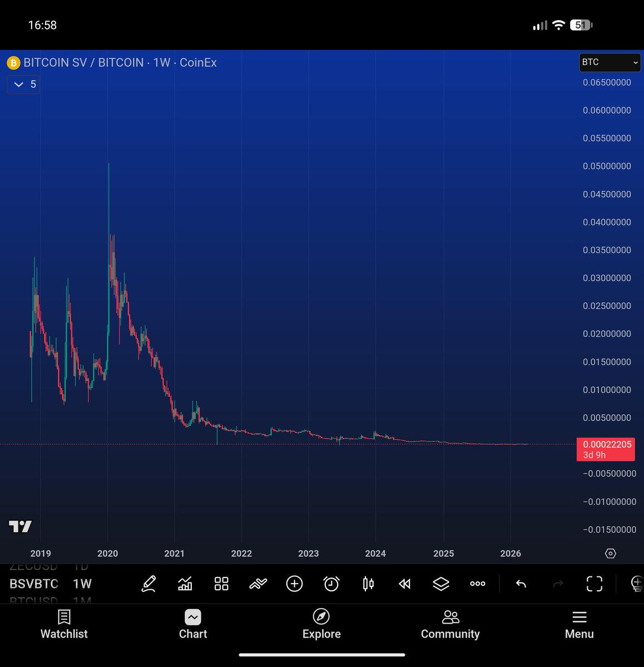644x667 pixels.
Task: Check the battery level indicator
Action: 581,25
